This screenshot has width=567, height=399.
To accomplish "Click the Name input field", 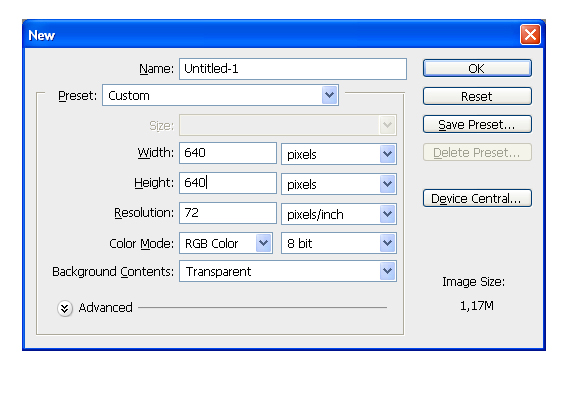I will pyautogui.click(x=293, y=69).
